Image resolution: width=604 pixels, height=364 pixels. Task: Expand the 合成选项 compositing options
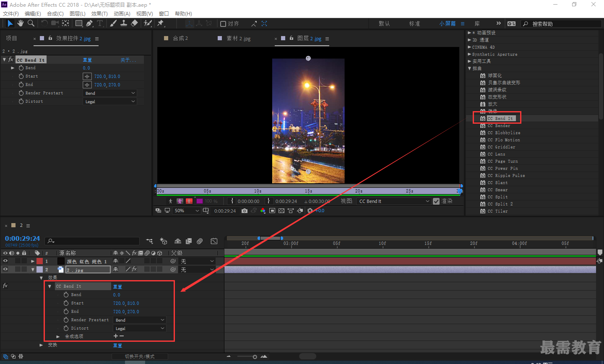pos(58,337)
